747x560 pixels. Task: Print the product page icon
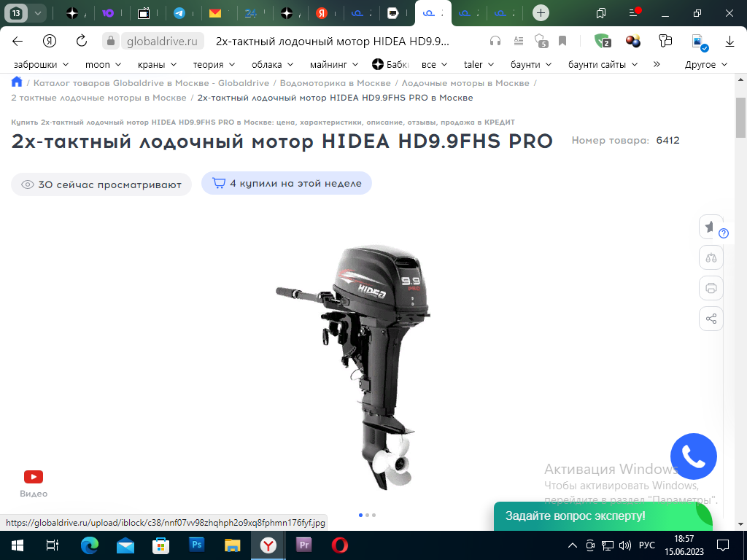711,288
